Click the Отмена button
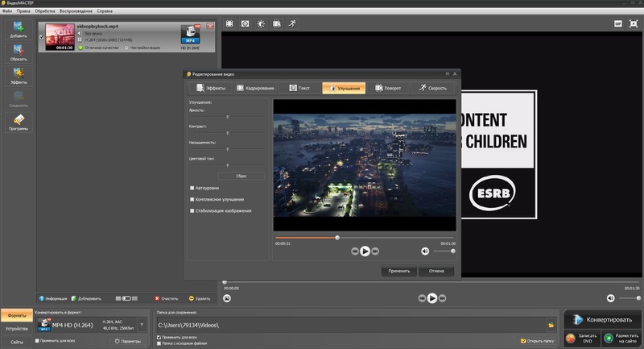This screenshot has height=349, width=644. 436,271
